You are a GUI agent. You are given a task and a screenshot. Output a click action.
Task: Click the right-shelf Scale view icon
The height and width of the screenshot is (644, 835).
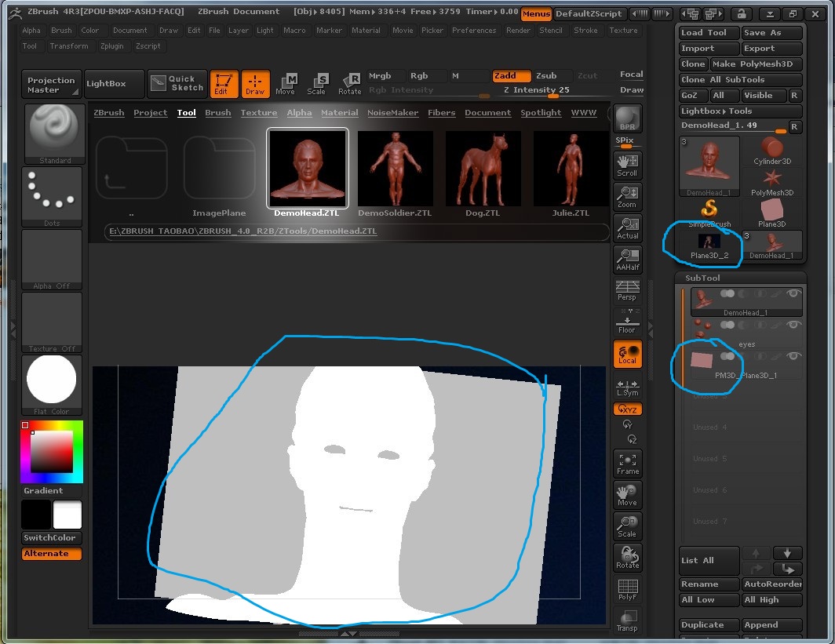(x=627, y=526)
